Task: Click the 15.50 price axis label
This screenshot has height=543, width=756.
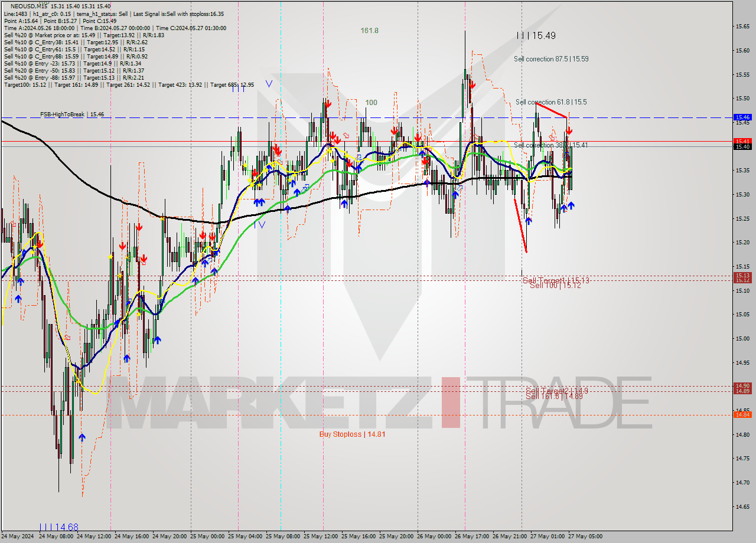Action: (742, 99)
